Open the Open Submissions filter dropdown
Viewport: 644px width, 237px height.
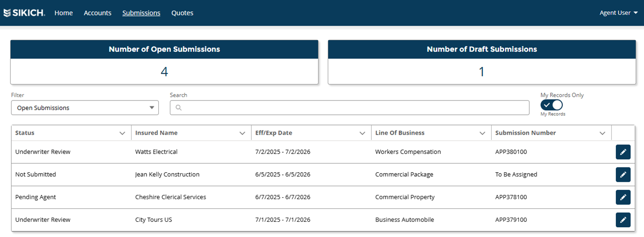coord(85,108)
